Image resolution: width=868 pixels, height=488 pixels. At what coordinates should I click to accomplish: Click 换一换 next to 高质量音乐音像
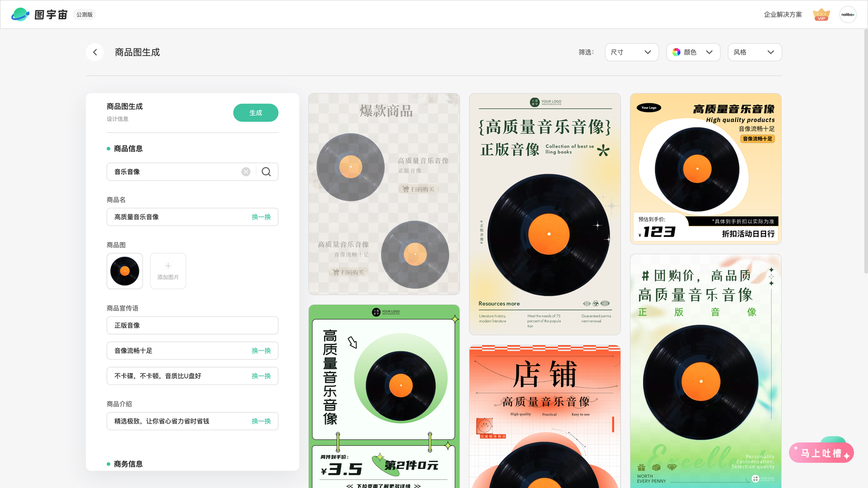(262, 217)
